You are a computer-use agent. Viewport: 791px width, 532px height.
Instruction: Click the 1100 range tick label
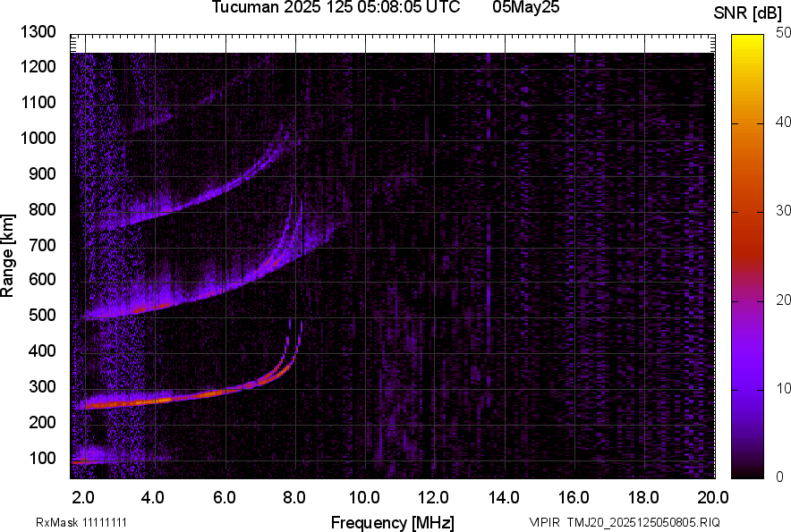(38, 102)
